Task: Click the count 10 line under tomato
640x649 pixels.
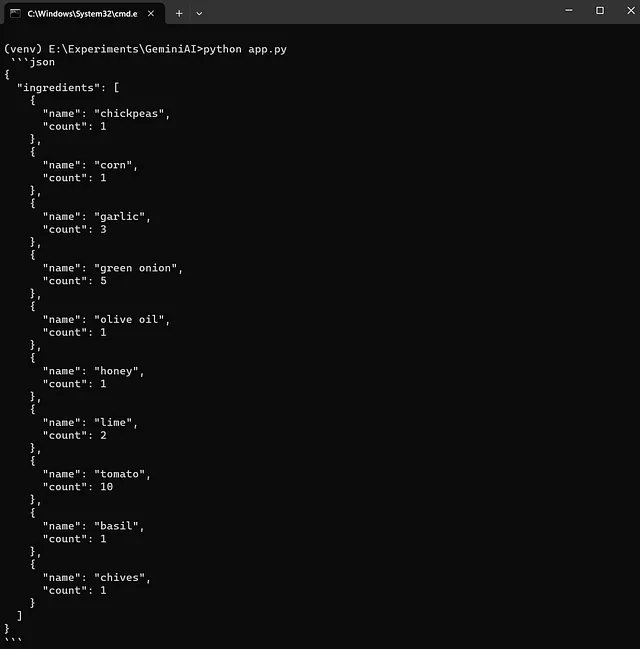Action: [x=78, y=487]
